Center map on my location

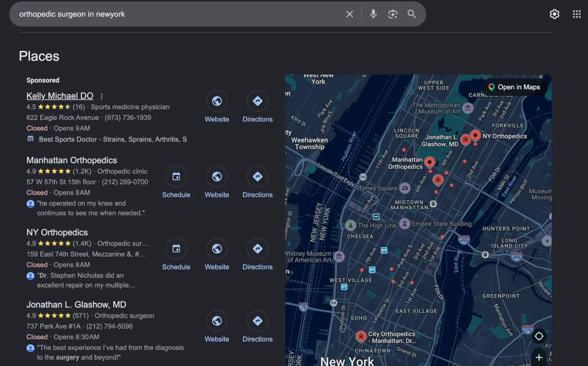coord(539,336)
